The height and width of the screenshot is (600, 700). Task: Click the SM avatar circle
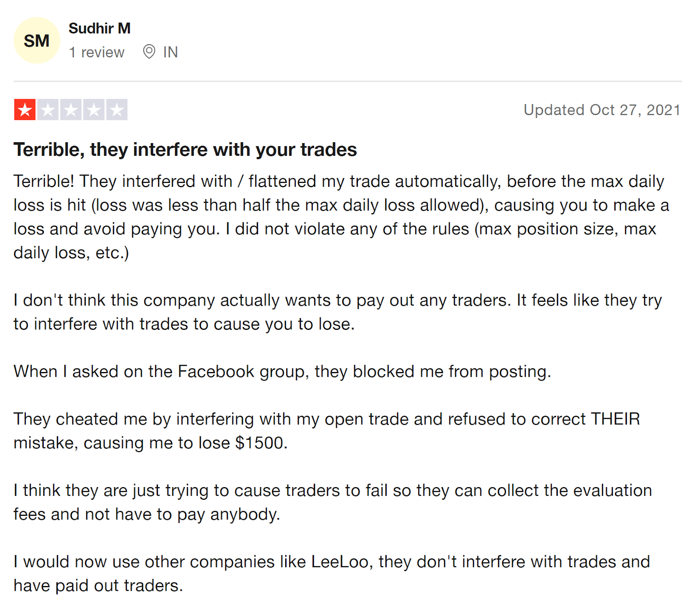(37, 41)
